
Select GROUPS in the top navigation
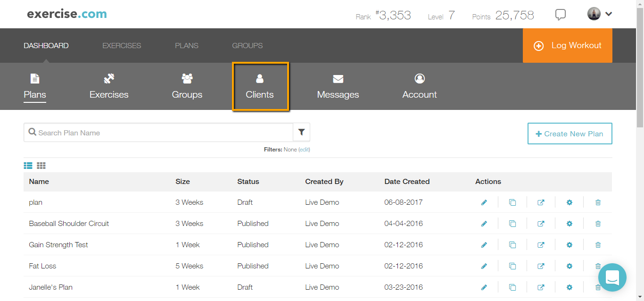[248, 46]
